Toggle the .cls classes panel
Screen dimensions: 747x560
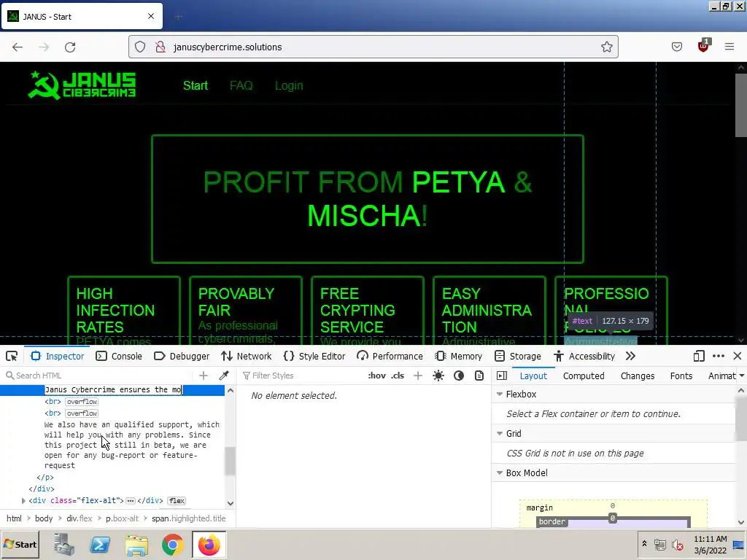click(398, 376)
